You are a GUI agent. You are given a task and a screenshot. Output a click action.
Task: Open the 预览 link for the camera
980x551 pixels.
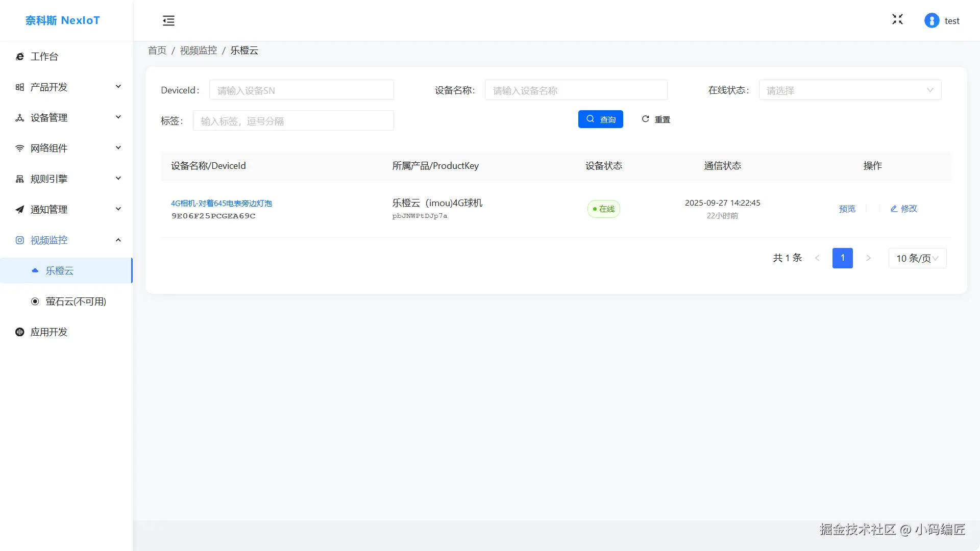[847, 209]
